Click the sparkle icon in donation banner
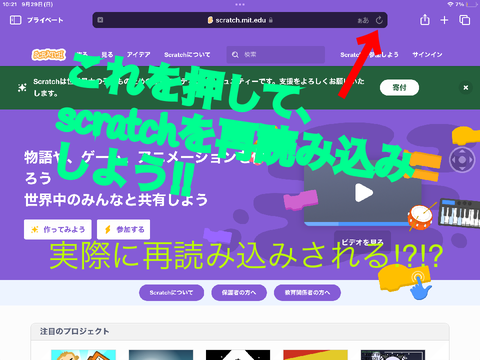Screen dimensions: 480x360 point(22,88)
